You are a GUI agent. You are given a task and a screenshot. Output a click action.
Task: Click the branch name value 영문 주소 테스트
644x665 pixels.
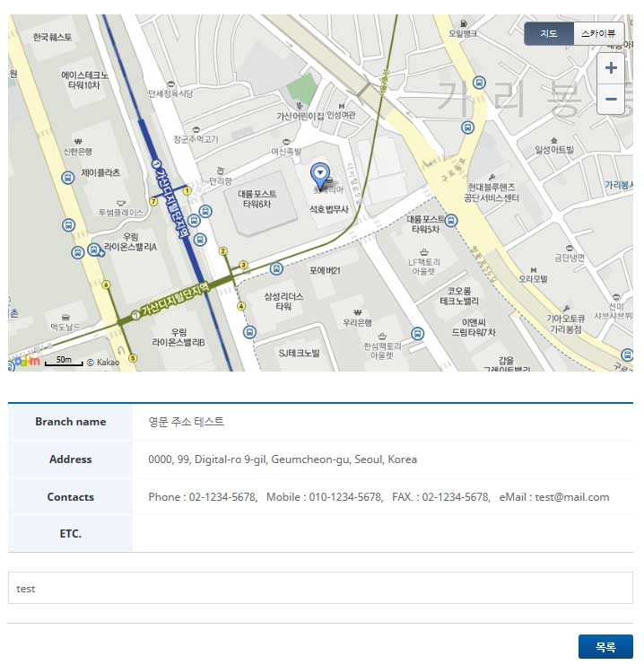[187, 422]
